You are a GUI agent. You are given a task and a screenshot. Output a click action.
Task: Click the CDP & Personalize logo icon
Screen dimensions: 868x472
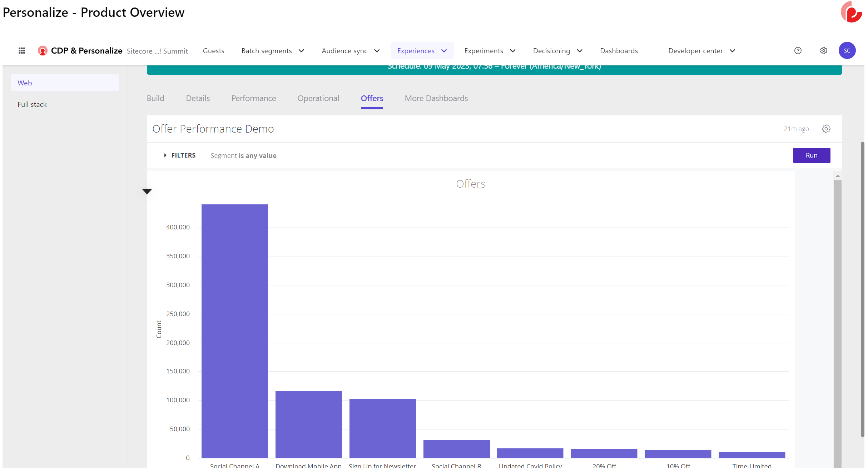[x=43, y=51]
